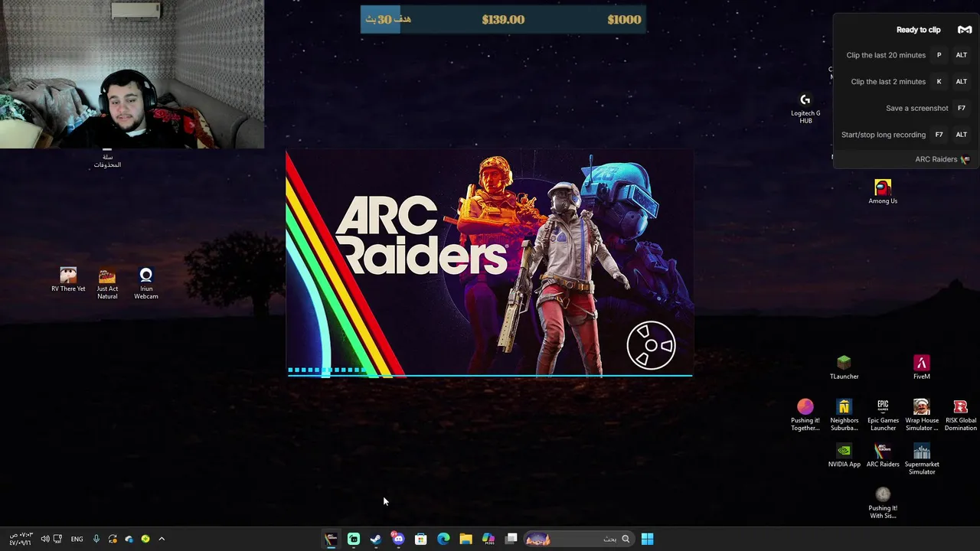Launch RISK Global Domination desktop icon
Screen dimensions: 980x551
(960, 415)
